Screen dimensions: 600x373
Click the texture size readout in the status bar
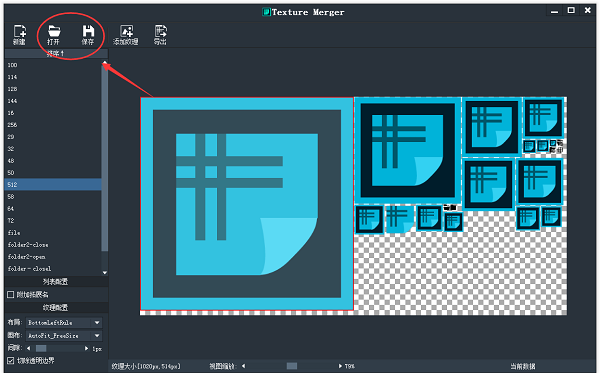pyautogui.click(x=146, y=366)
